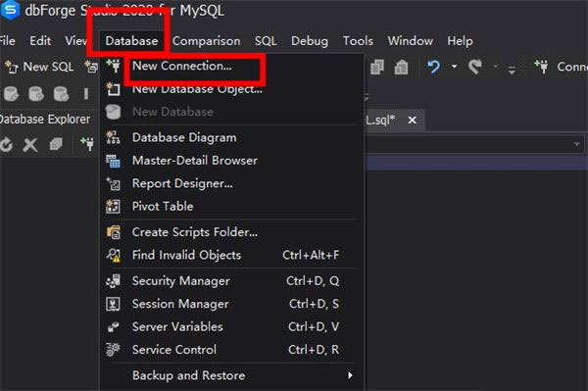
Task: Expand the Backup and Restore submenu
Action: (x=231, y=375)
